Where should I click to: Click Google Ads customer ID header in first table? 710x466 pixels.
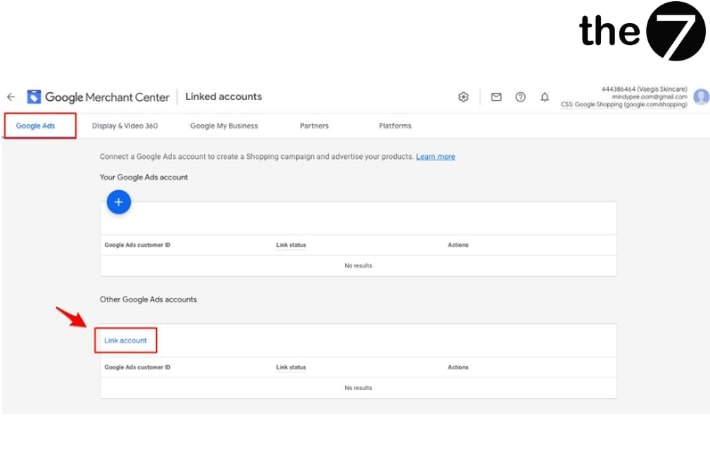[x=138, y=245]
